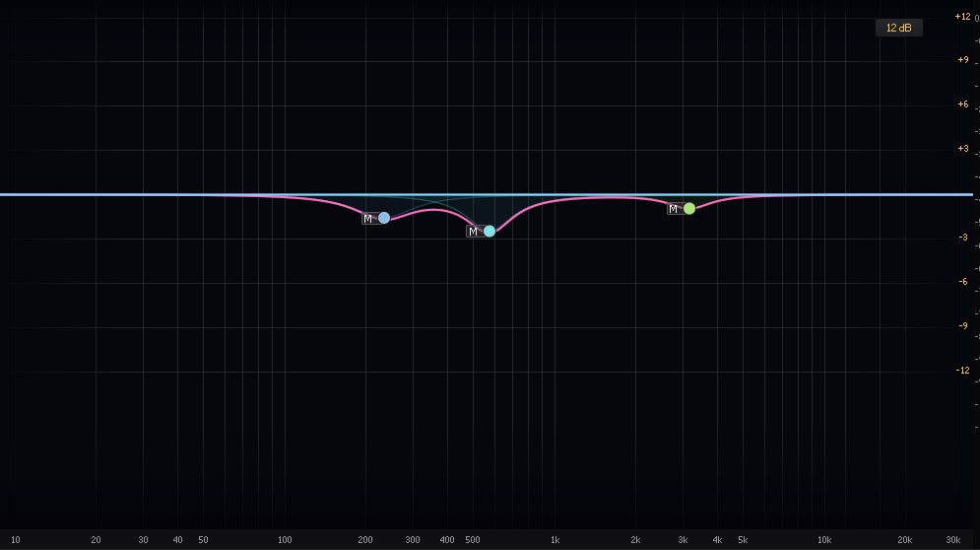
Task: Open the 12 dB display range selector
Action: point(899,28)
